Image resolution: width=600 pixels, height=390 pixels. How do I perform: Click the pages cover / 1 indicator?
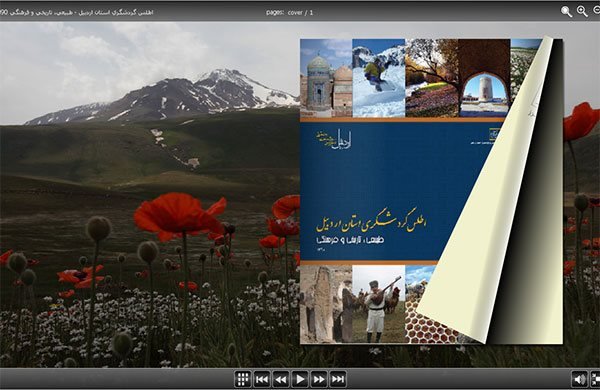pos(290,12)
